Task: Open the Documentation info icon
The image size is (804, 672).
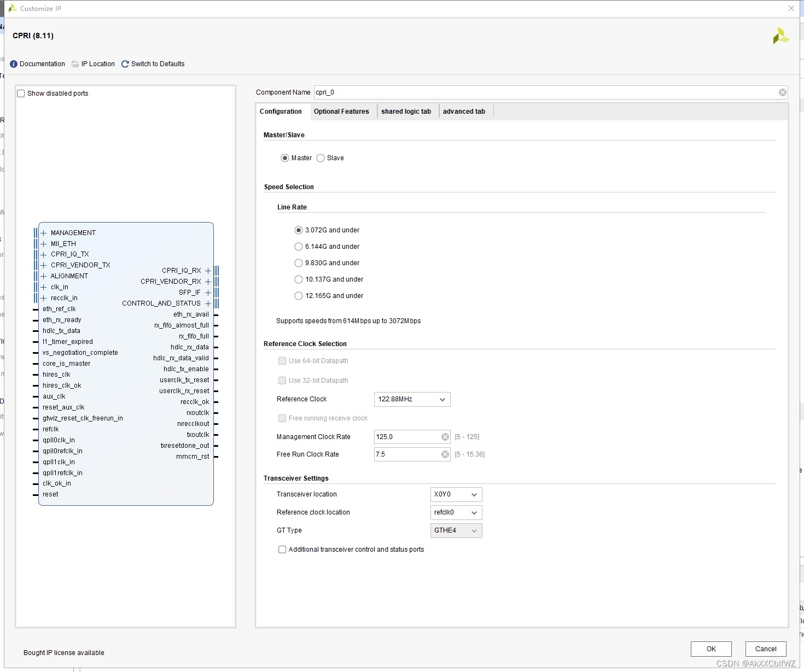Action: (x=14, y=64)
